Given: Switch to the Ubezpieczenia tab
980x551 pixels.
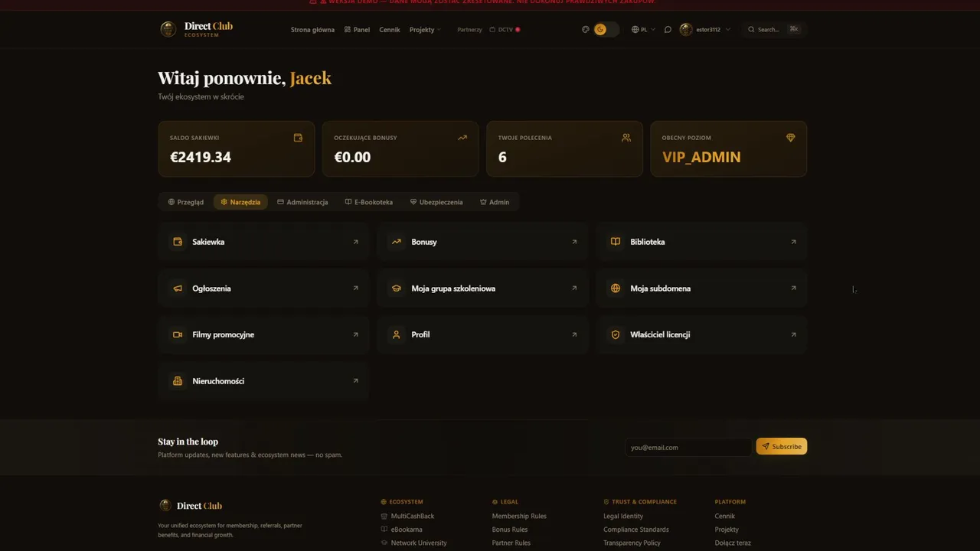Looking at the screenshot, I should [x=436, y=202].
